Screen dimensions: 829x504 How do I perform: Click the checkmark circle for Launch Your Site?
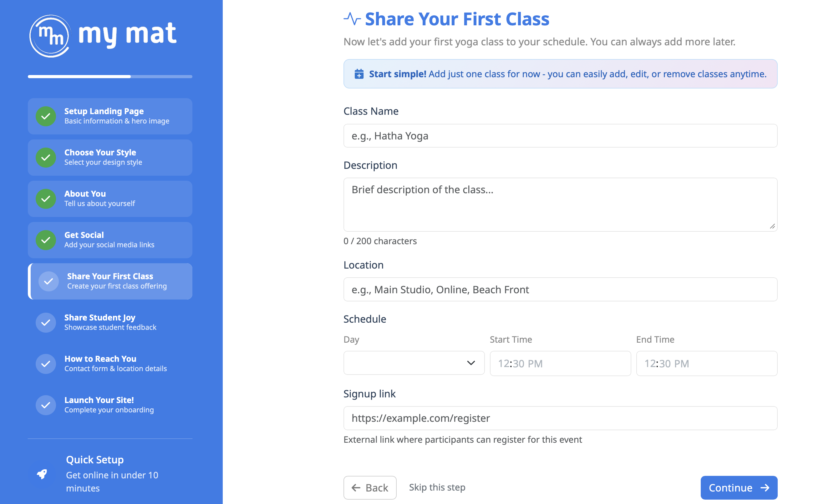tap(46, 405)
